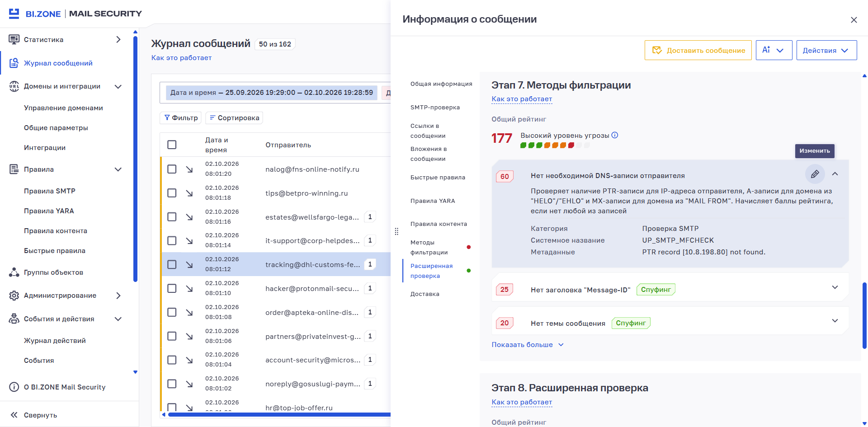Expand the Нет темы сообщения rule
Screen dimensions: 868x427
click(x=835, y=321)
